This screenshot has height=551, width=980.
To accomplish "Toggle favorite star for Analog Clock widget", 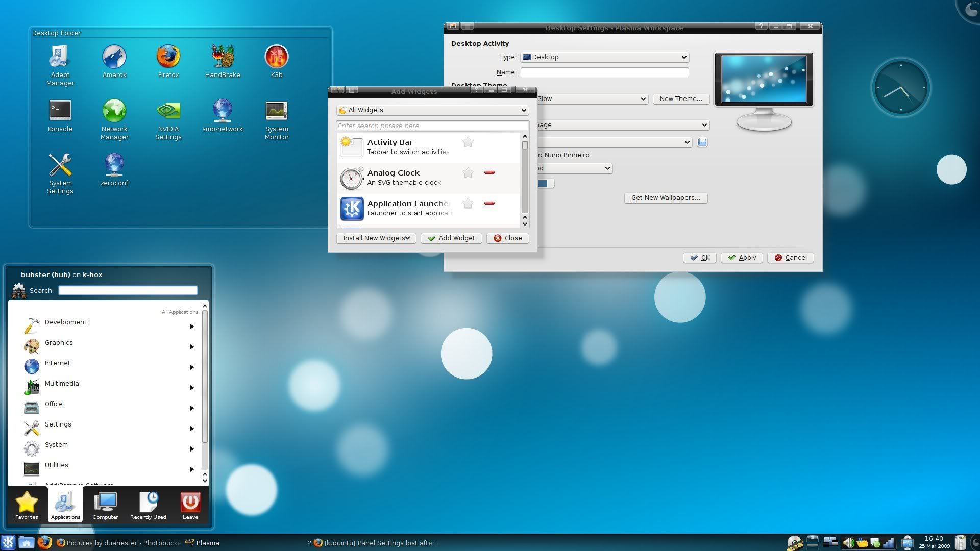I will [468, 173].
